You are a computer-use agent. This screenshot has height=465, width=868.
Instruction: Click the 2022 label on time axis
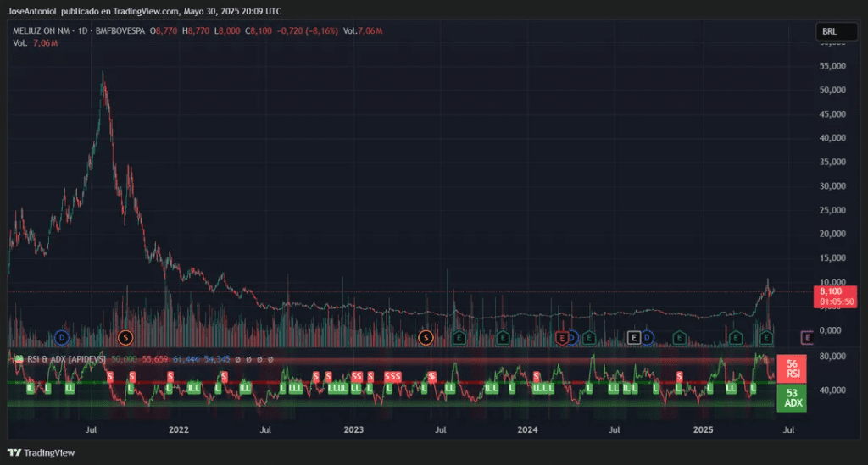pyautogui.click(x=179, y=429)
